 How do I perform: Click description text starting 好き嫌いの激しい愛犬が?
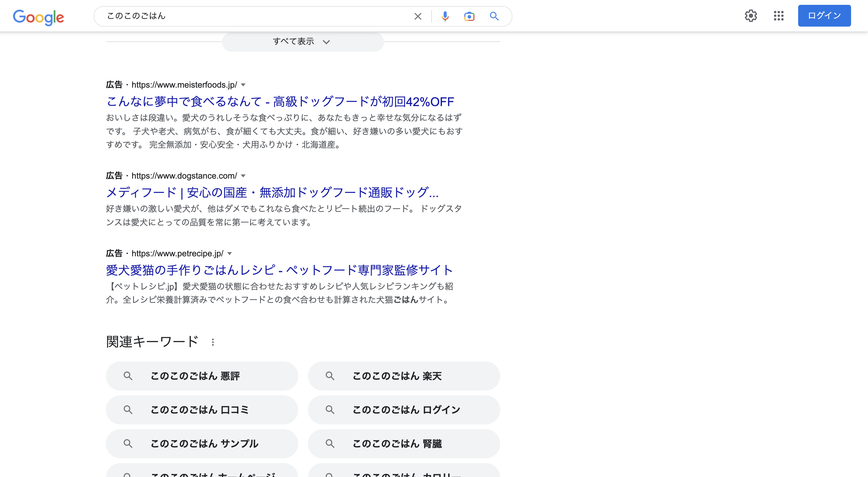(284, 216)
